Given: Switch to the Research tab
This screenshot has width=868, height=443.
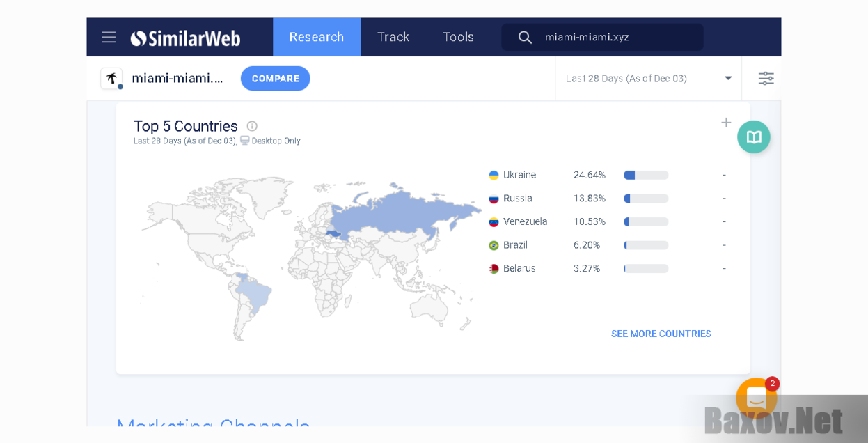Looking at the screenshot, I should click(x=317, y=37).
